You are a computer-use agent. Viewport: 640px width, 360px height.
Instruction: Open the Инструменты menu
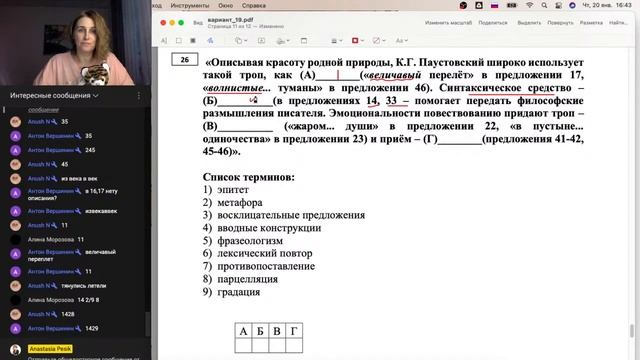point(190,5)
